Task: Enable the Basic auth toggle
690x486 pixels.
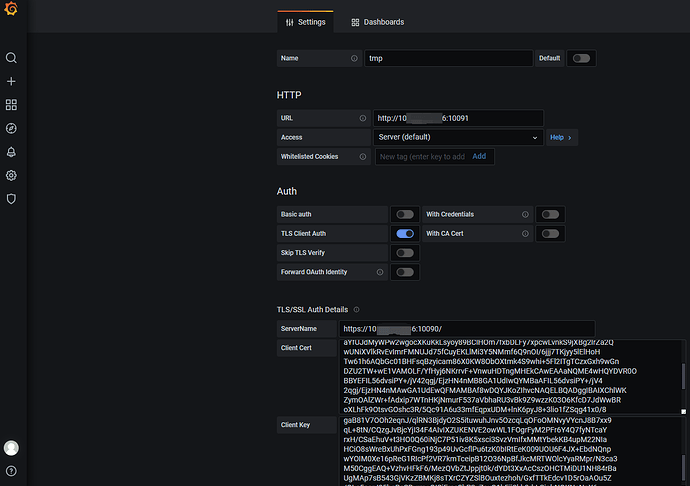Action: click(405, 214)
